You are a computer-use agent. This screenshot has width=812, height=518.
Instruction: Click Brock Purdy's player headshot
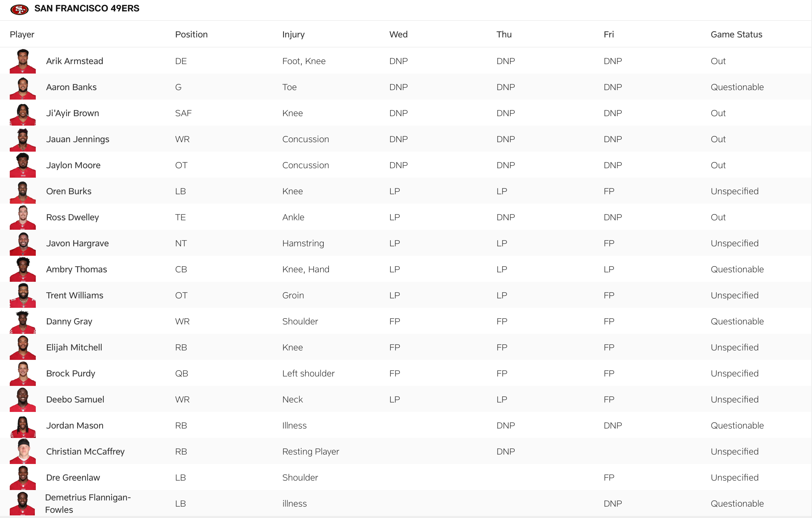pyautogui.click(x=22, y=373)
